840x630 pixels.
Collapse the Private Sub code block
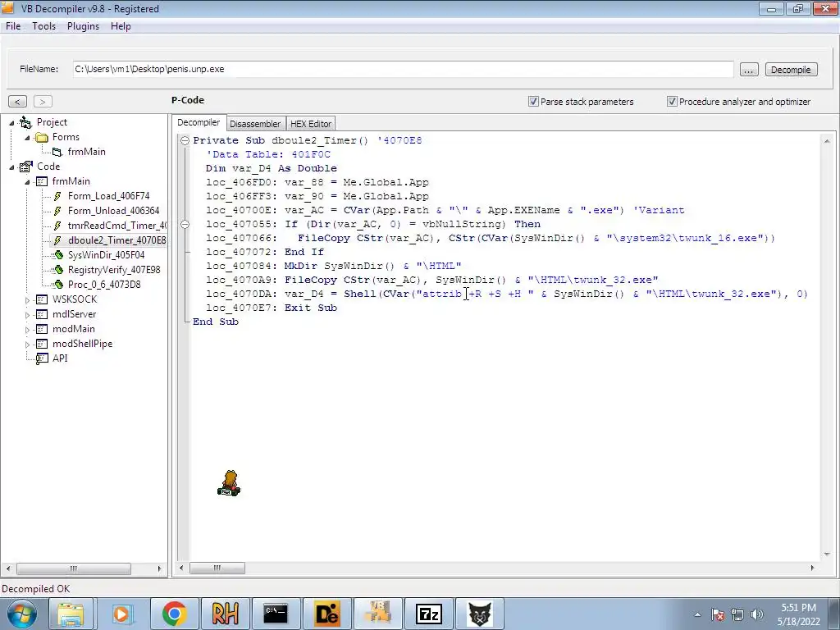[x=185, y=140]
